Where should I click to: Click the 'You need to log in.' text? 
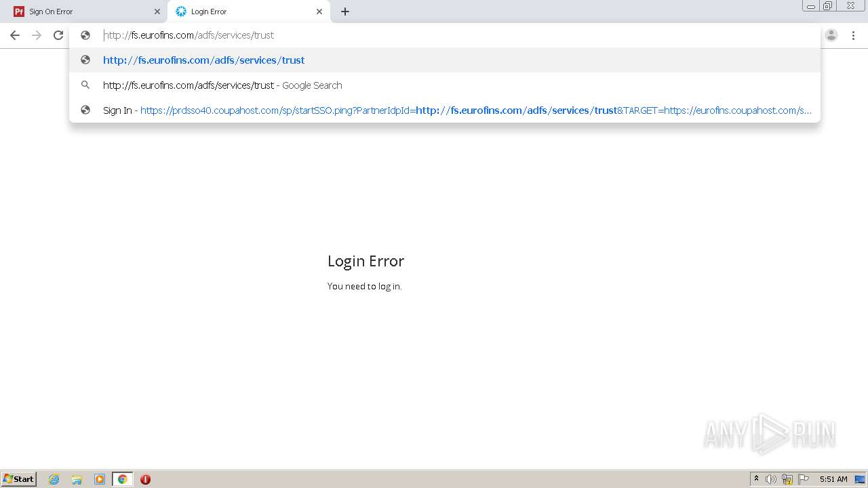[x=364, y=286]
